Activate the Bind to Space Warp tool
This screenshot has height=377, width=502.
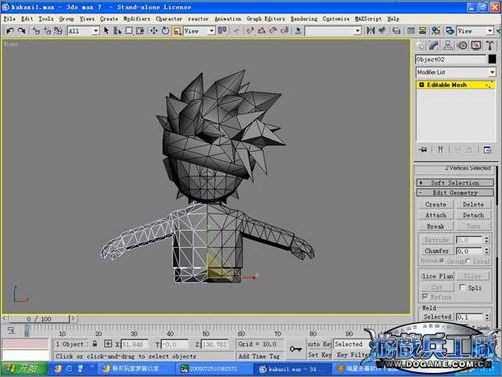[x=58, y=31]
